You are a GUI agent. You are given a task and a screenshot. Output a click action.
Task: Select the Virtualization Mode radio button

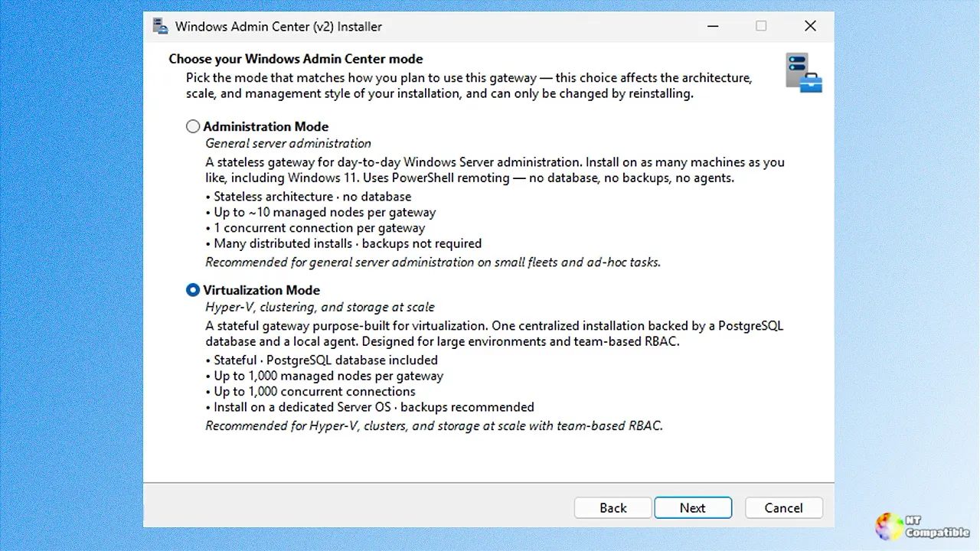pyautogui.click(x=193, y=290)
